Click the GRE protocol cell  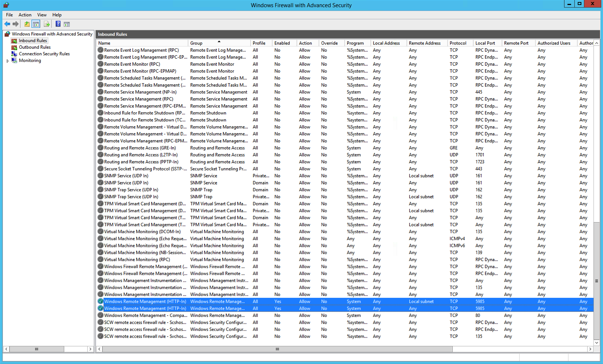453,148
